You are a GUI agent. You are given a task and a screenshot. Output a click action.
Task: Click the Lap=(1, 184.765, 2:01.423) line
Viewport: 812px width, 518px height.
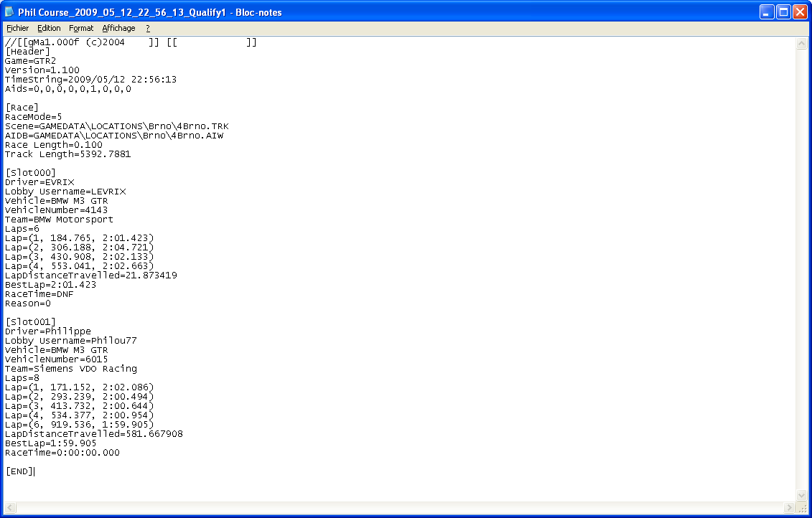pyautogui.click(x=79, y=238)
